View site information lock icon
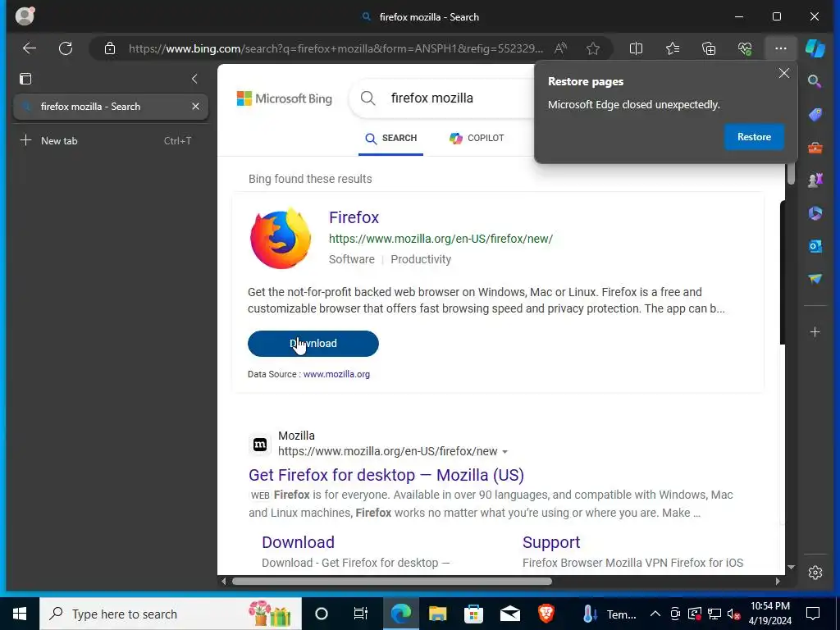840x630 pixels. (110, 48)
